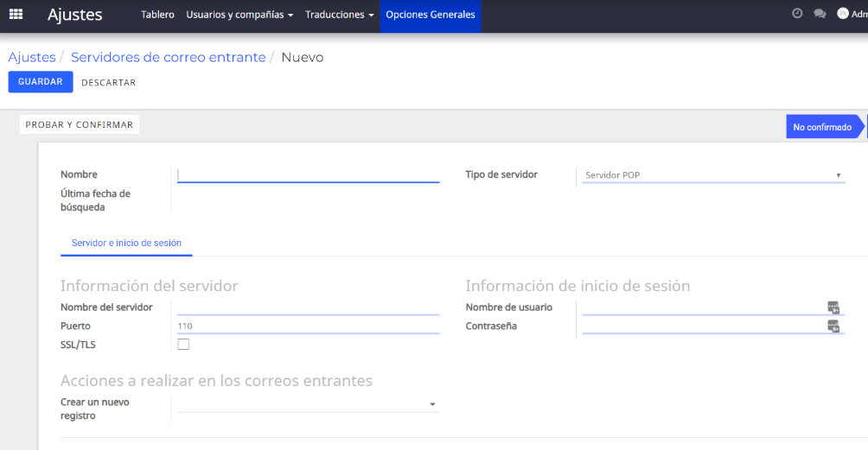Viewport: 868px width, 450px height.
Task: Switch to Servidor e inicio de sesión tab
Action: (x=126, y=244)
